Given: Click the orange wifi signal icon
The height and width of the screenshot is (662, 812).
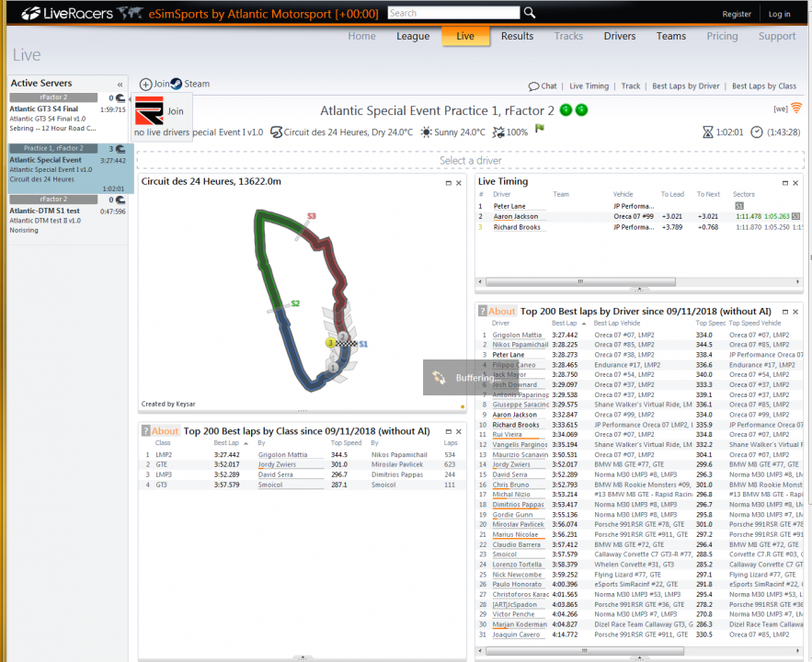Looking at the screenshot, I should click(x=796, y=108).
